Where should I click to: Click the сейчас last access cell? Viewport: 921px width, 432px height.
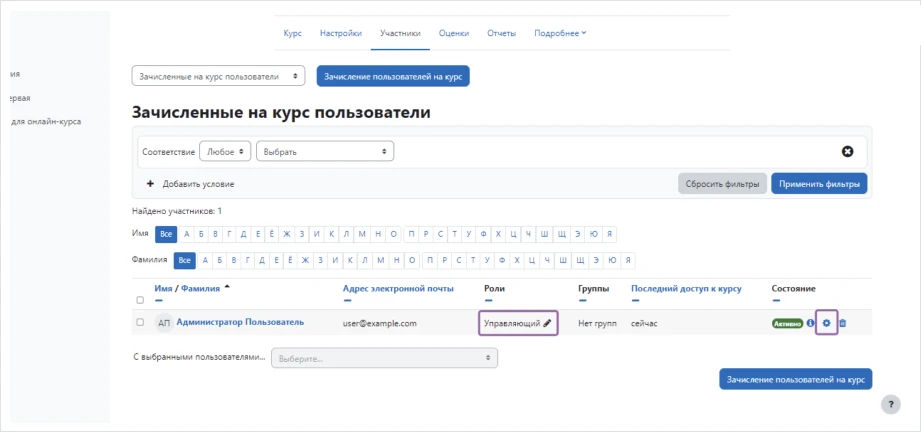point(645,323)
